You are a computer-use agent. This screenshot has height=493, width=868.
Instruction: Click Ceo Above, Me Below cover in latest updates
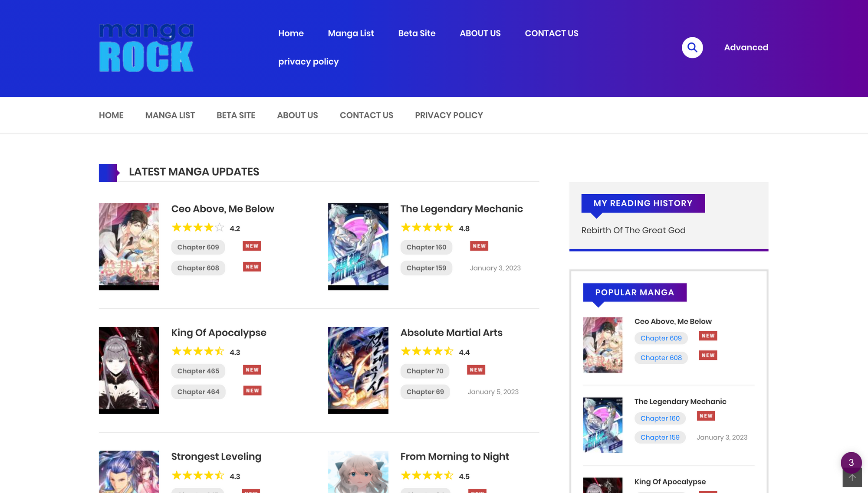point(129,247)
